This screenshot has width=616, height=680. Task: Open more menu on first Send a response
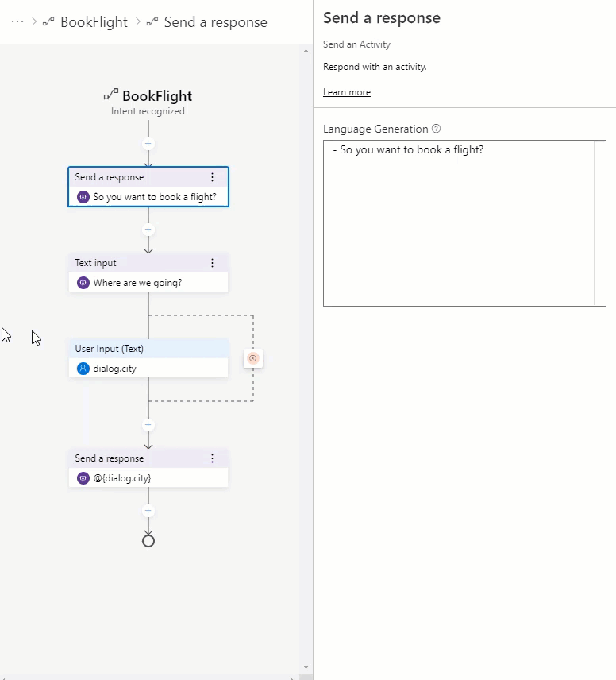point(212,177)
